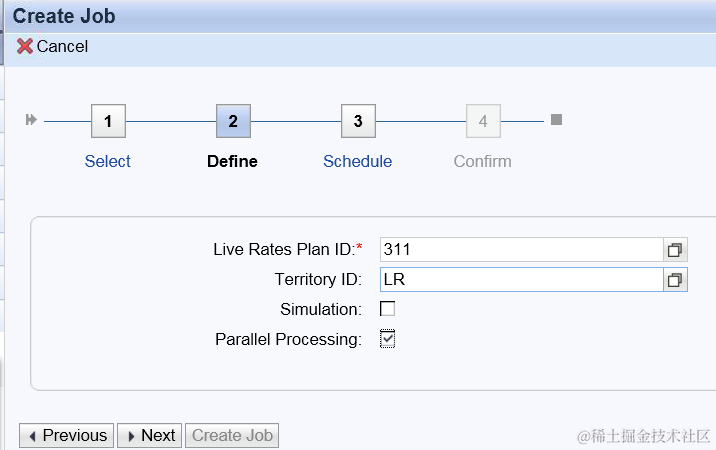Go back with the Previous button
Image resolution: width=716 pixels, height=450 pixels.
click(66, 435)
